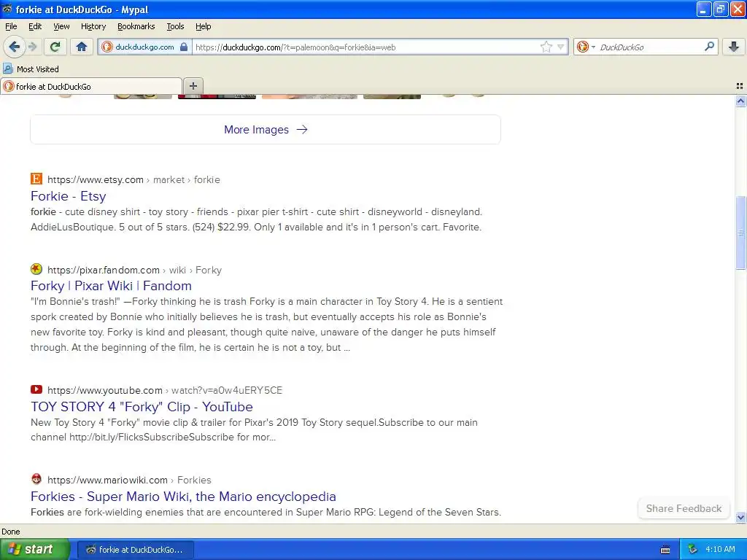Open the History menu
This screenshot has height=560, width=747.
(93, 26)
